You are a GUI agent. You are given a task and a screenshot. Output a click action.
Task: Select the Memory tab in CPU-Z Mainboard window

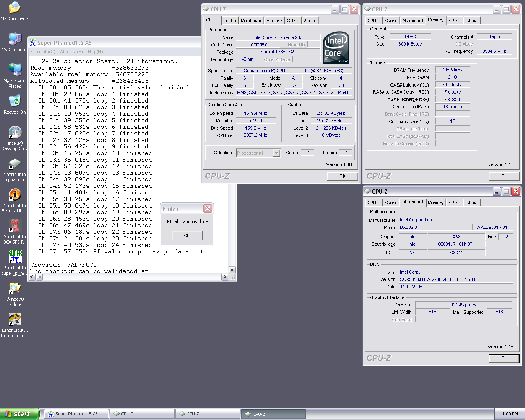[x=436, y=203]
